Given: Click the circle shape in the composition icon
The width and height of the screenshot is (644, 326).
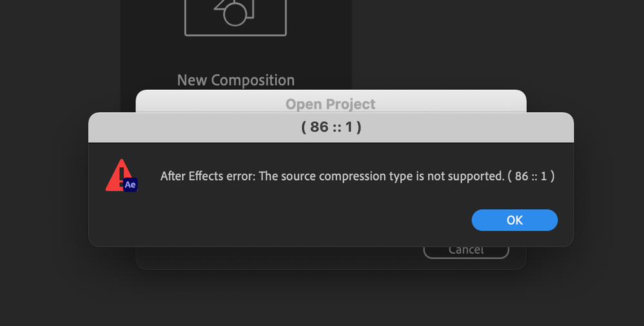Looking at the screenshot, I should click(x=235, y=13).
